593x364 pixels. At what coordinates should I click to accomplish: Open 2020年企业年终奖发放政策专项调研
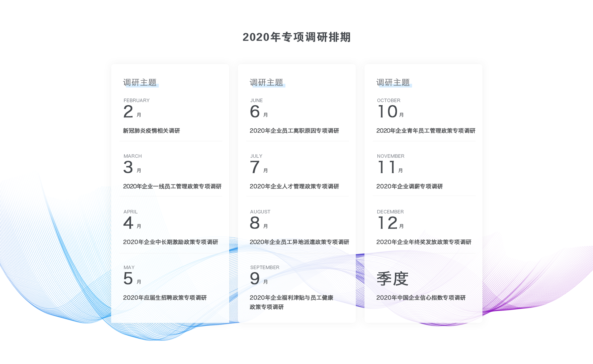tap(424, 242)
